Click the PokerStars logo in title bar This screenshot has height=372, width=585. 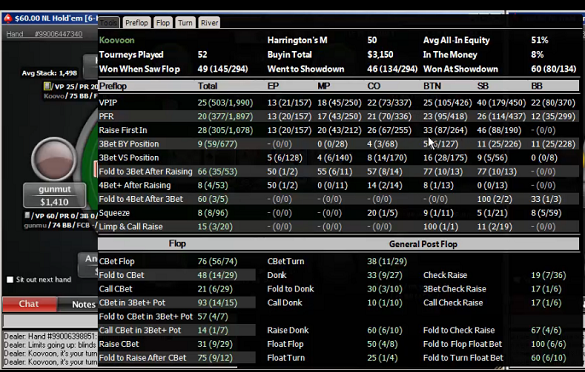coord(8,18)
